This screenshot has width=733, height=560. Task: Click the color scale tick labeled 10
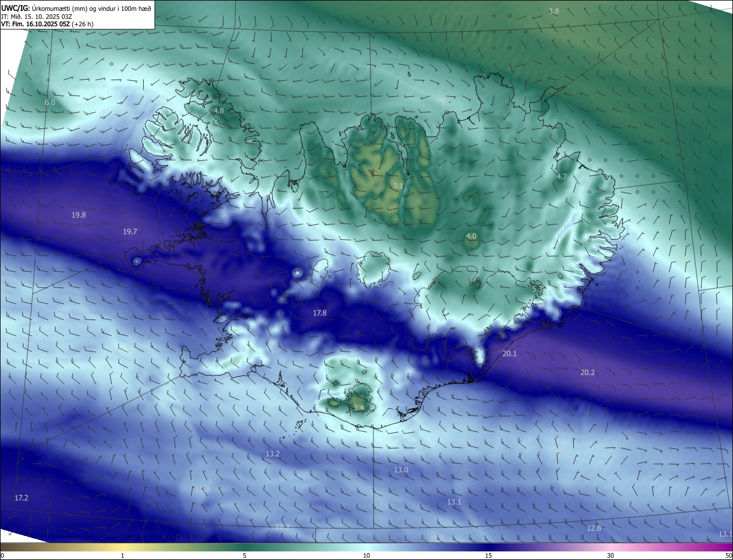pos(366,555)
